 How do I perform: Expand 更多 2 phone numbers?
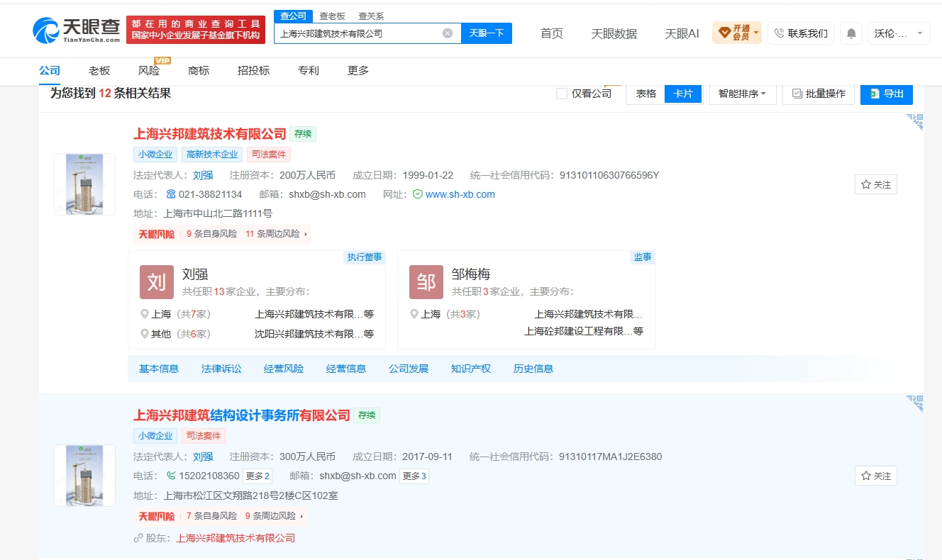[x=257, y=476]
